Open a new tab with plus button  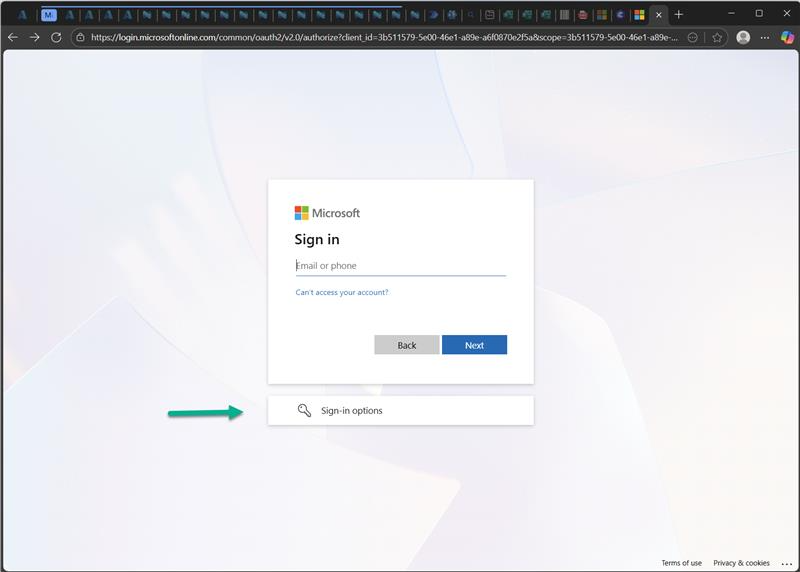click(679, 14)
